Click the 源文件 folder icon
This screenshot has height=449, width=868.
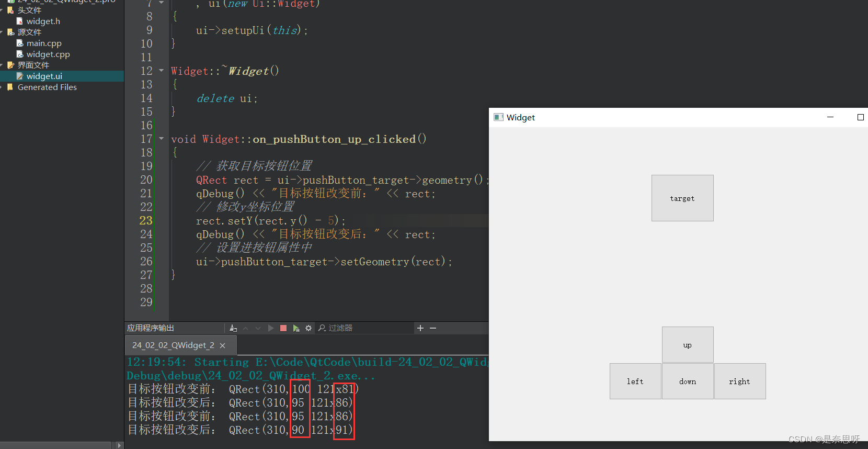click(10, 32)
